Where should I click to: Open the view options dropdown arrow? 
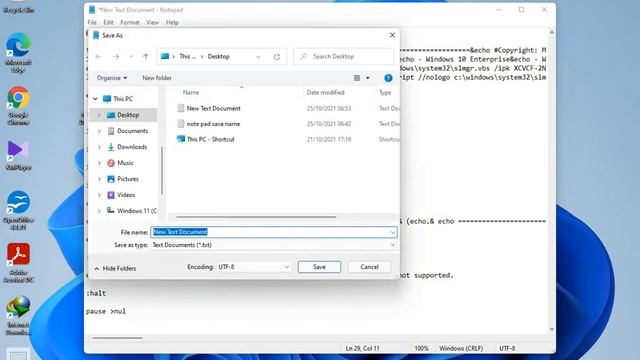368,78
